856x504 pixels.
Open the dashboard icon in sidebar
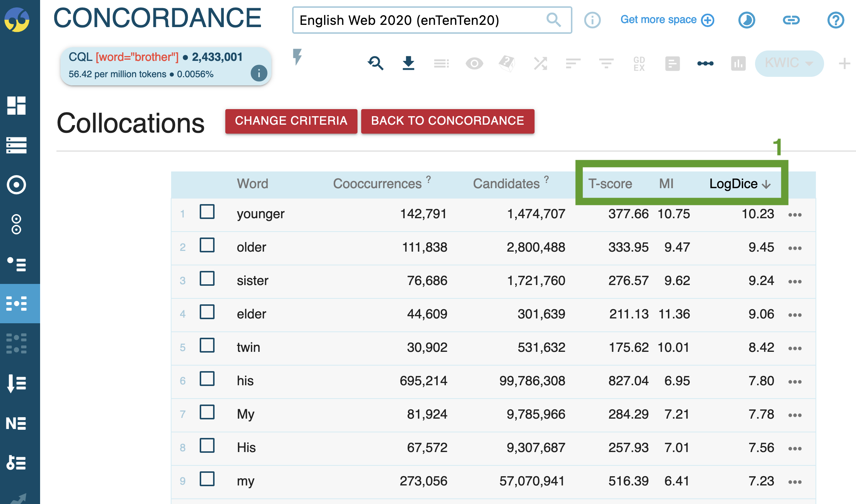[x=16, y=106]
